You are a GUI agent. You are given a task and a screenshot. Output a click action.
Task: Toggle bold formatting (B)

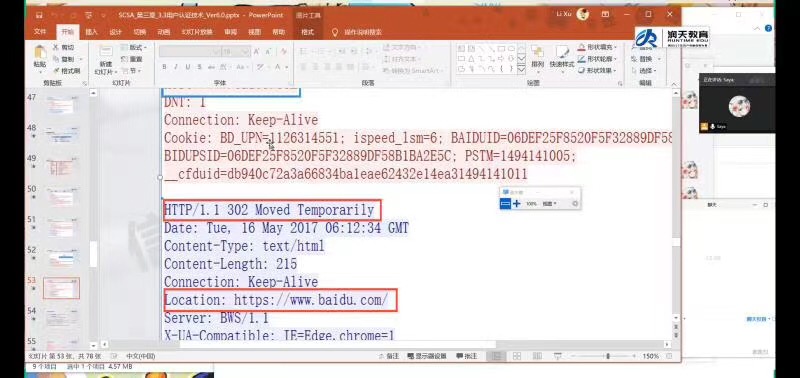click(164, 67)
